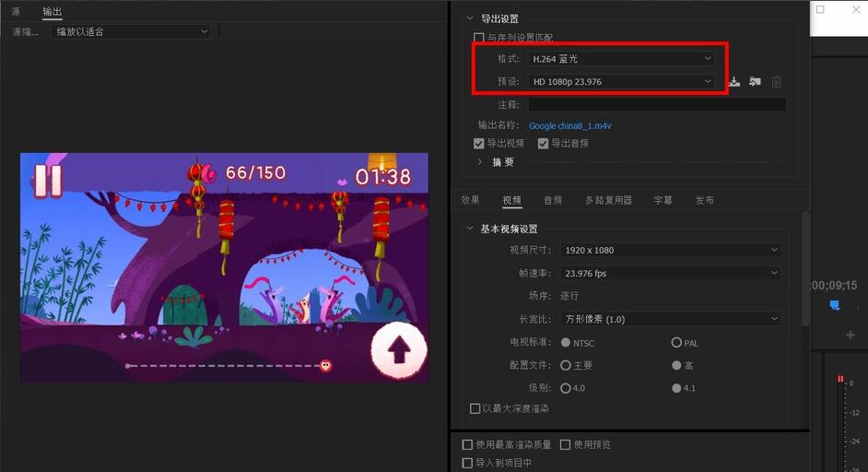
Task: Click the comments input field
Action: tap(657, 104)
